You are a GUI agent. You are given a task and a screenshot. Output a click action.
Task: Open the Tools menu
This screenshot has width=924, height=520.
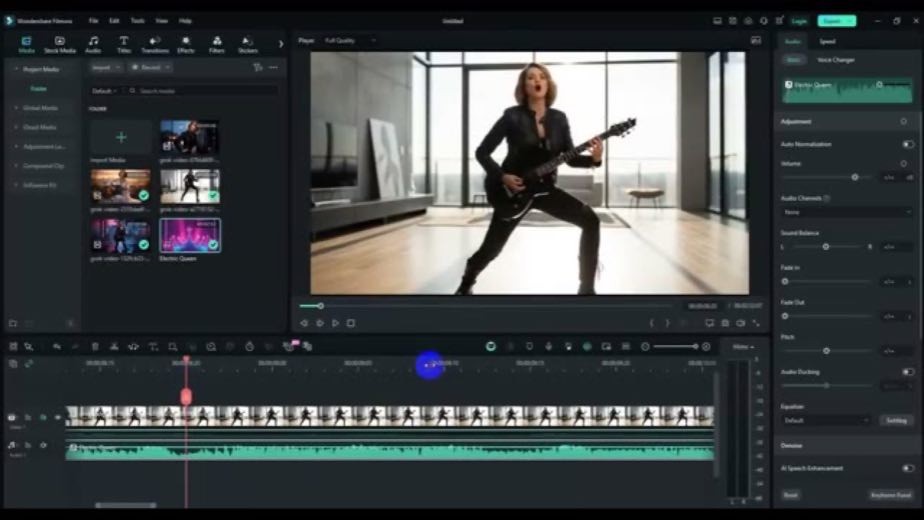(137, 21)
